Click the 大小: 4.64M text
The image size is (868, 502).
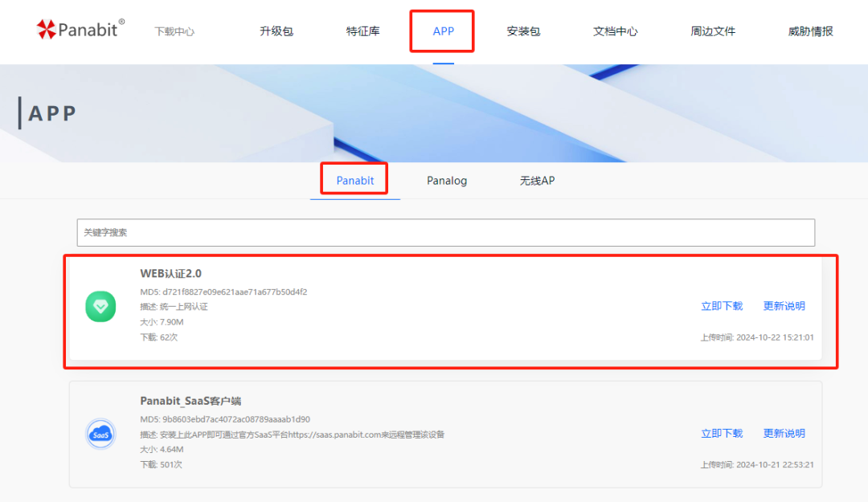(x=162, y=450)
